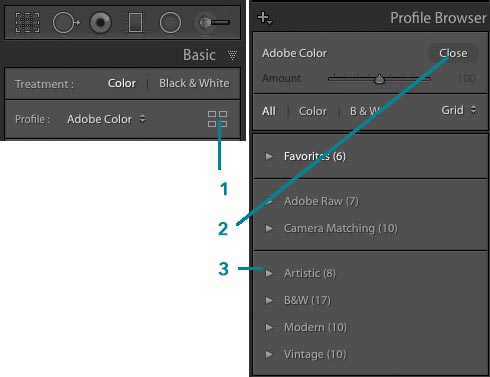Select the Adjustment Brush tool
The image size is (490, 377).
coord(213,23)
